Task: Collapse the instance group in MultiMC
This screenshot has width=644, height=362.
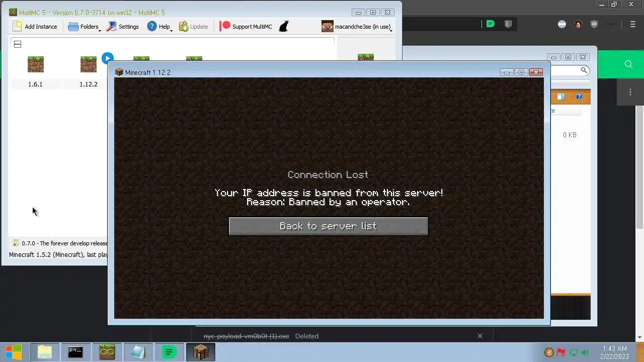Action: [x=18, y=44]
